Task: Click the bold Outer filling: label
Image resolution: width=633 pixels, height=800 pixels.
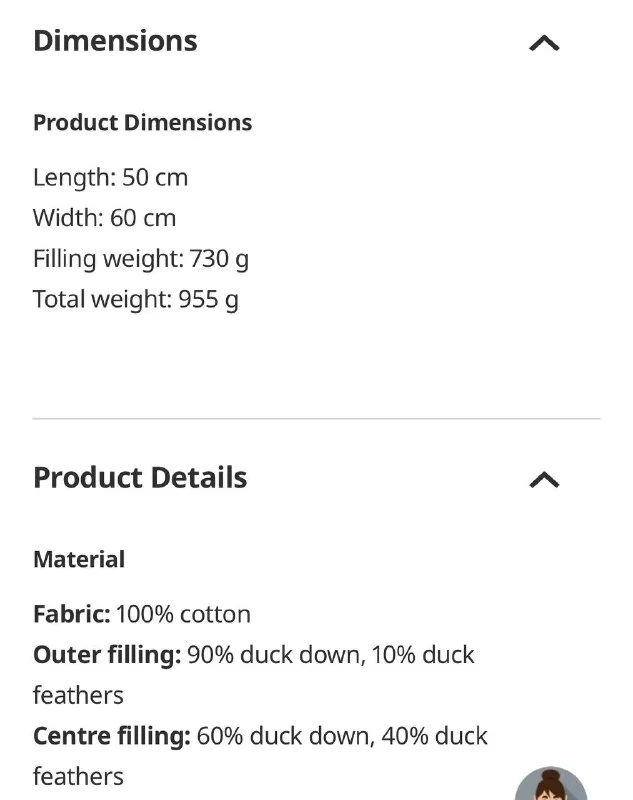Action: [x=107, y=655]
